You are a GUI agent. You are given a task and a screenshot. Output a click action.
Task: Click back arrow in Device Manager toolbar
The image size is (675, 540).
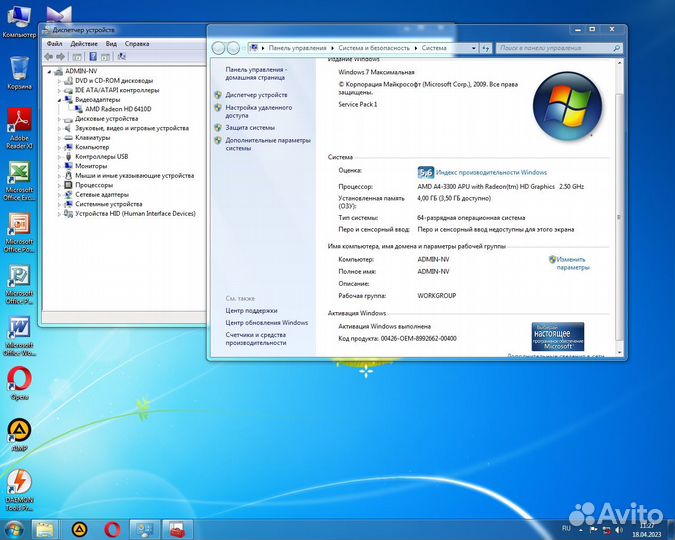point(49,56)
